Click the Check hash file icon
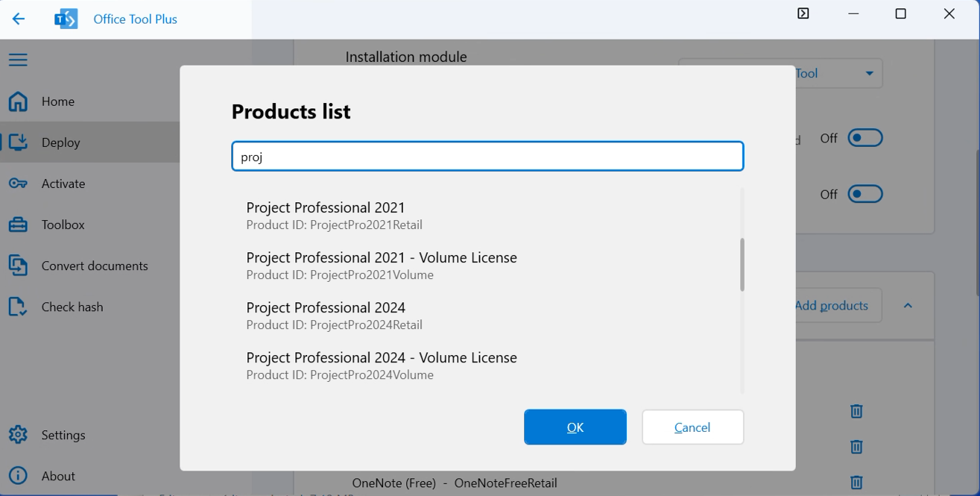Viewport: 980px width, 496px height. click(x=18, y=307)
